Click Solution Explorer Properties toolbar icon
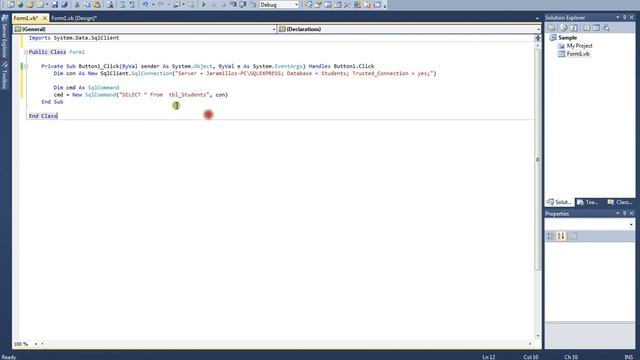Image resolution: width=640 pixels, height=360 pixels. [552, 28]
